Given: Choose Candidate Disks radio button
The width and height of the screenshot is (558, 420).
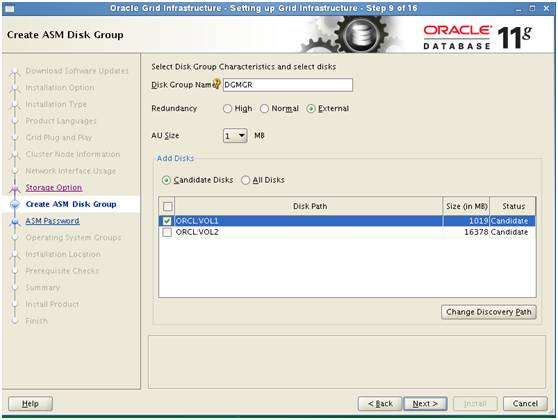Looking at the screenshot, I should (x=166, y=180).
